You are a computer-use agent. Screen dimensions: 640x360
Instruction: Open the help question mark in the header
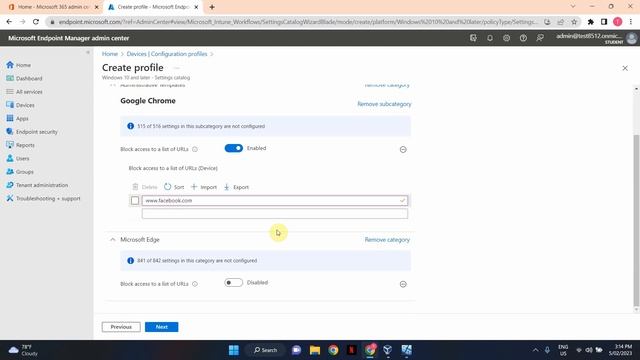[523, 38]
